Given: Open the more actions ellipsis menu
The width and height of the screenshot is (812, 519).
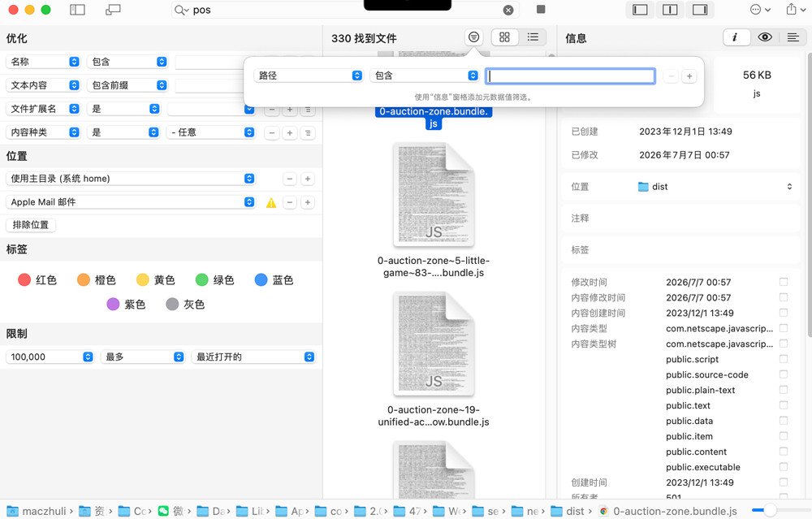Looking at the screenshot, I should [760, 9].
